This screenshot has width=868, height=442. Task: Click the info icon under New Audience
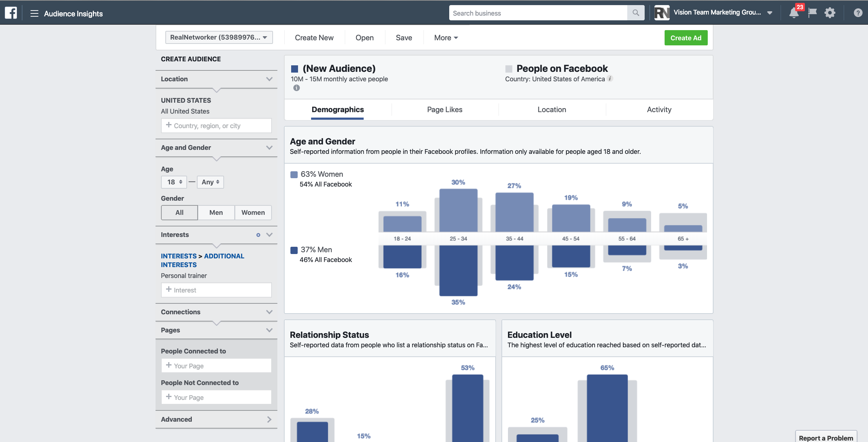pyautogui.click(x=297, y=88)
